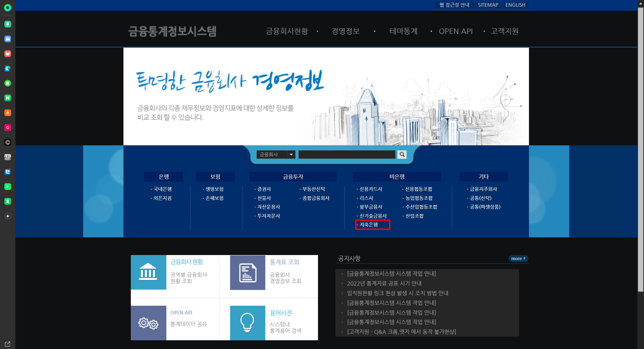
Task: Open the 고객지원 Q&A 크롬,엣지 notice
Action: [x=401, y=332]
